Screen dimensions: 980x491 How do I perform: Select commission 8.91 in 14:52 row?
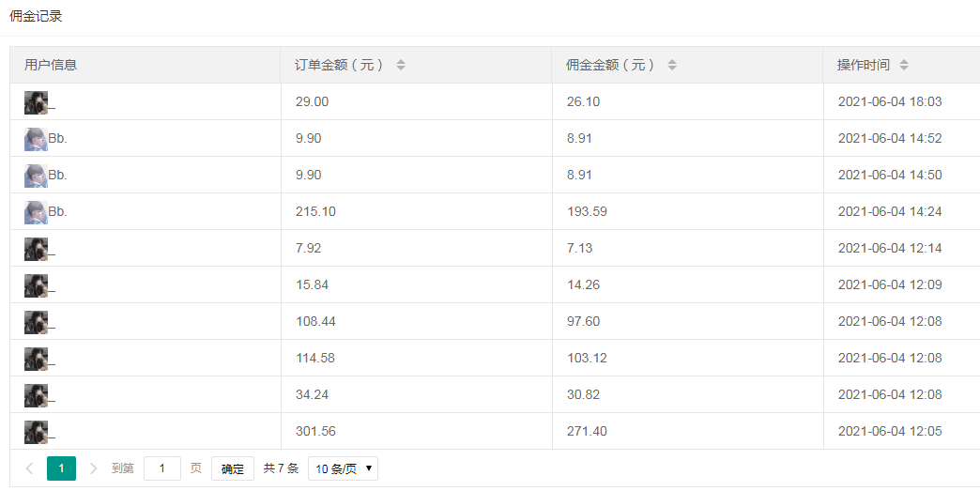687,138
